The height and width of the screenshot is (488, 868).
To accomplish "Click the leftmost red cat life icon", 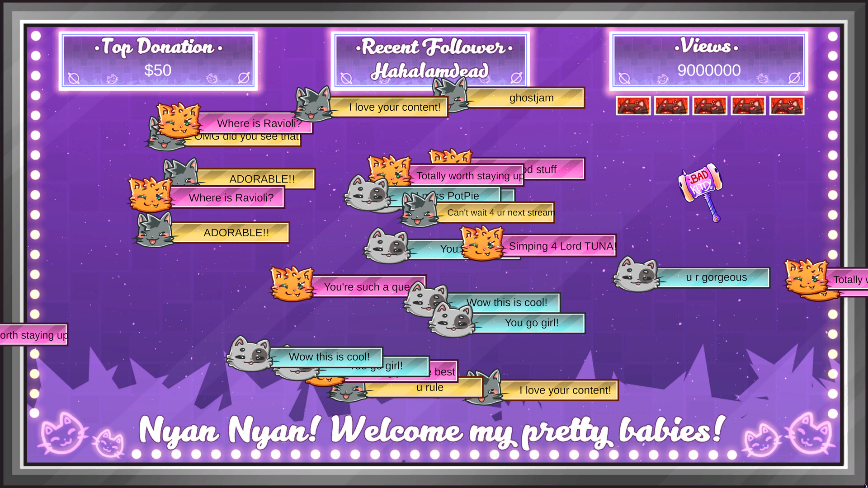I will pos(633,106).
